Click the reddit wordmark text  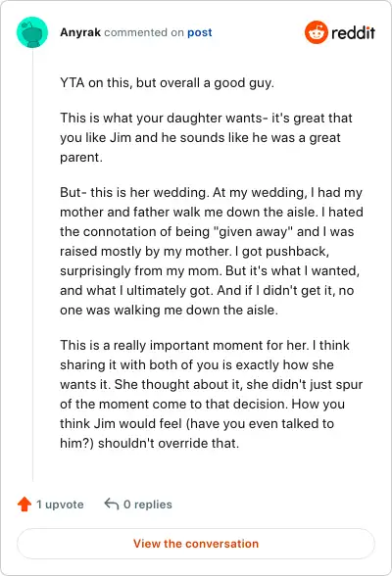pyautogui.click(x=353, y=32)
